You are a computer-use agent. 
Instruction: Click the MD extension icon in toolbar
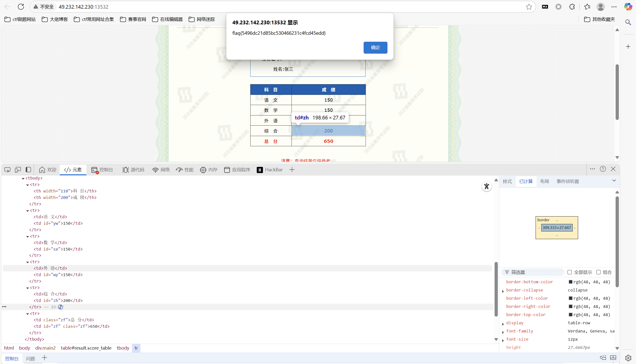coord(545,7)
